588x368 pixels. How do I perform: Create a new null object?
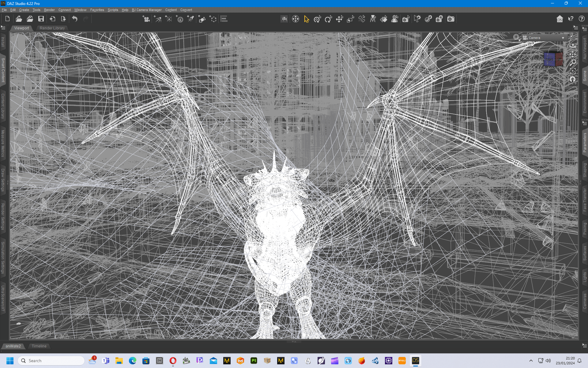point(213,19)
